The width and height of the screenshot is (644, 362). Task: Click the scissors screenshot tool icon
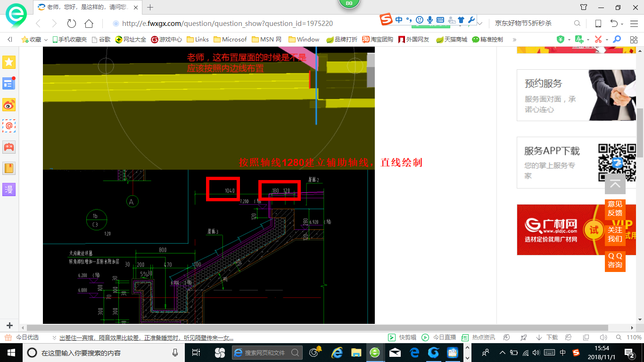pyautogui.click(x=598, y=40)
